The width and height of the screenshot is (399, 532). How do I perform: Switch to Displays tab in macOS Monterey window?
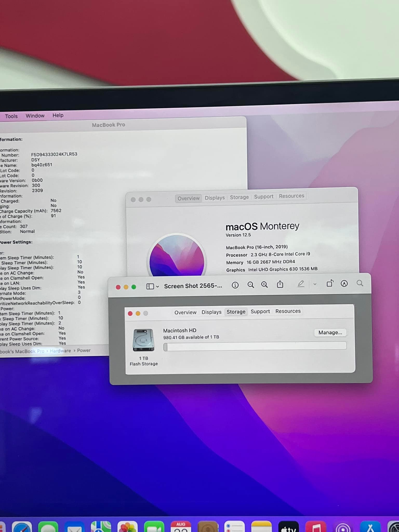pos(215,198)
